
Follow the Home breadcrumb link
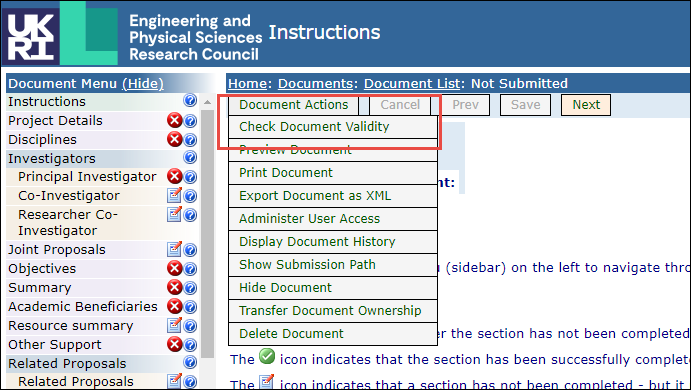click(x=247, y=83)
